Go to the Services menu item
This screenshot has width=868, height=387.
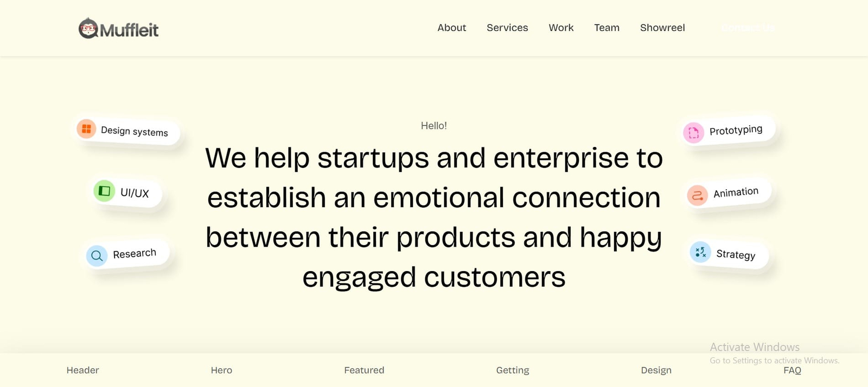[x=507, y=28]
